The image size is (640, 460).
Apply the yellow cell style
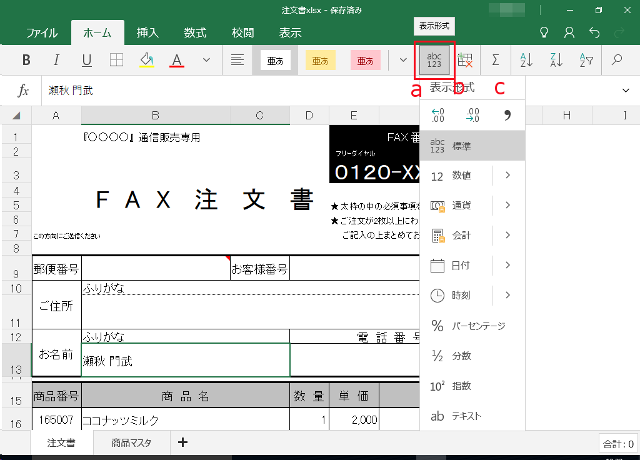(x=320, y=61)
